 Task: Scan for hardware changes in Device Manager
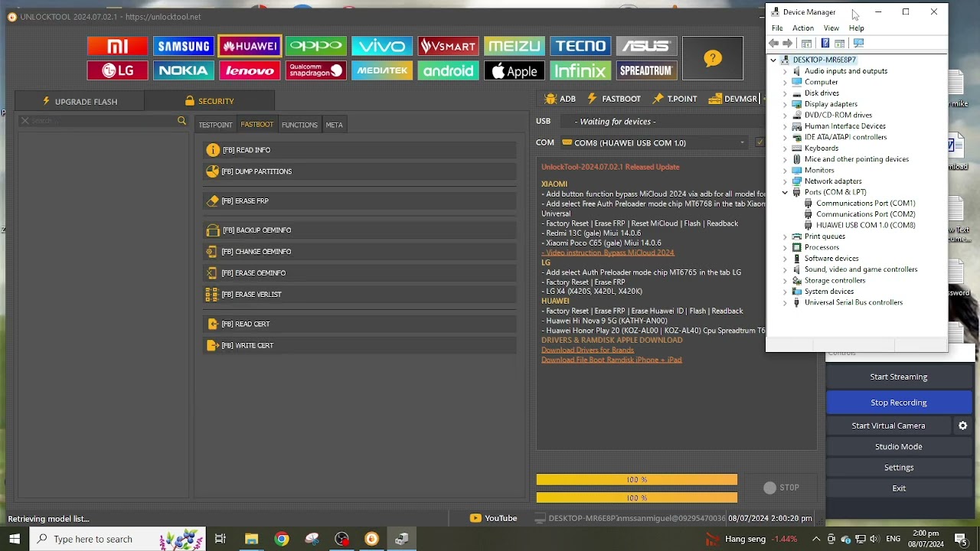pos(858,44)
